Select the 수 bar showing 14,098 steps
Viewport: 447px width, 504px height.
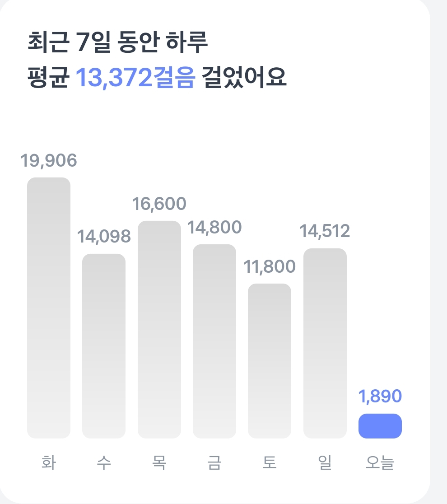104,346
